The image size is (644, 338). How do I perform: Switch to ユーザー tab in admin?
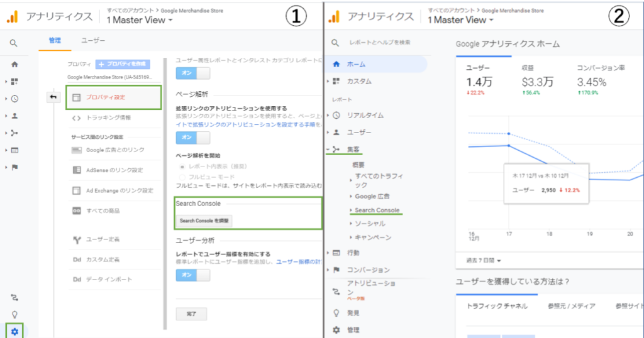pos(93,40)
